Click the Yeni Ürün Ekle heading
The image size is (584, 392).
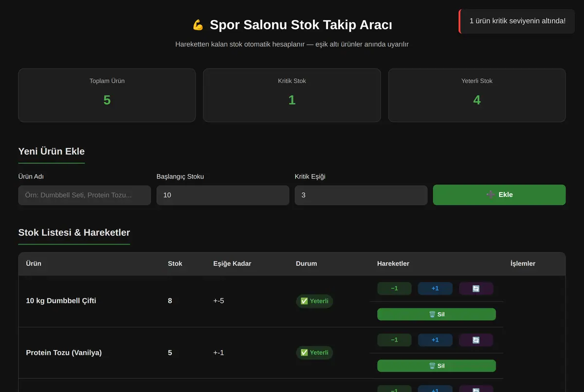tap(52, 151)
